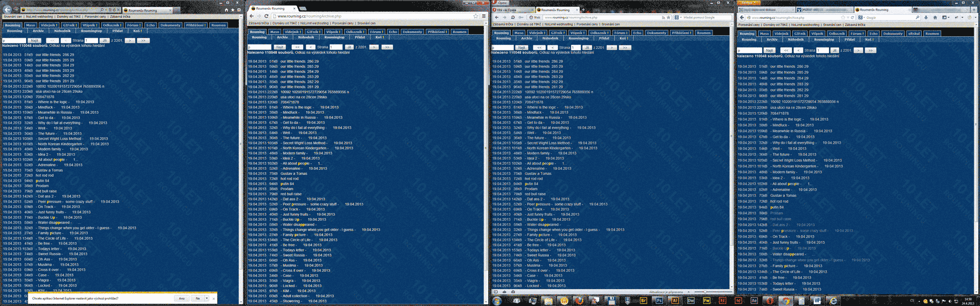The height and width of the screenshot is (306, 980).
Task: Open Windows Start button
Action: pos(497,300)
